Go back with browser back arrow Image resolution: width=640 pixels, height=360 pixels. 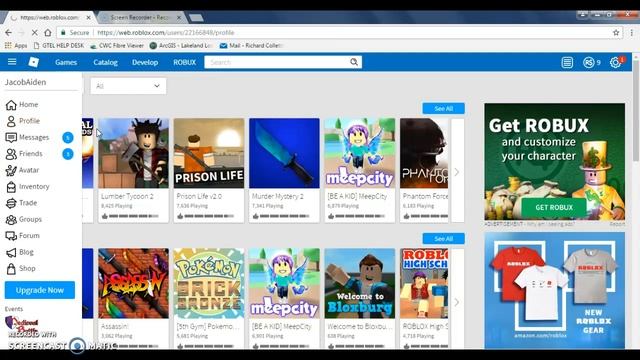coord(9,32)
